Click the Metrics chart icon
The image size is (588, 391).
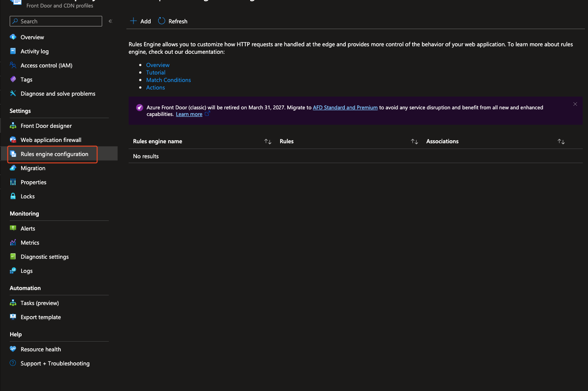[x=13, y=242]
